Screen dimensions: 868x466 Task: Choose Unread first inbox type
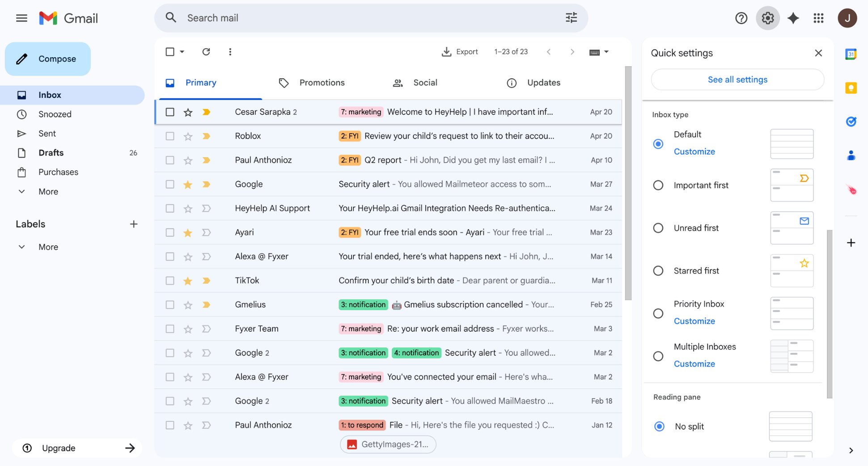[658, 228]
